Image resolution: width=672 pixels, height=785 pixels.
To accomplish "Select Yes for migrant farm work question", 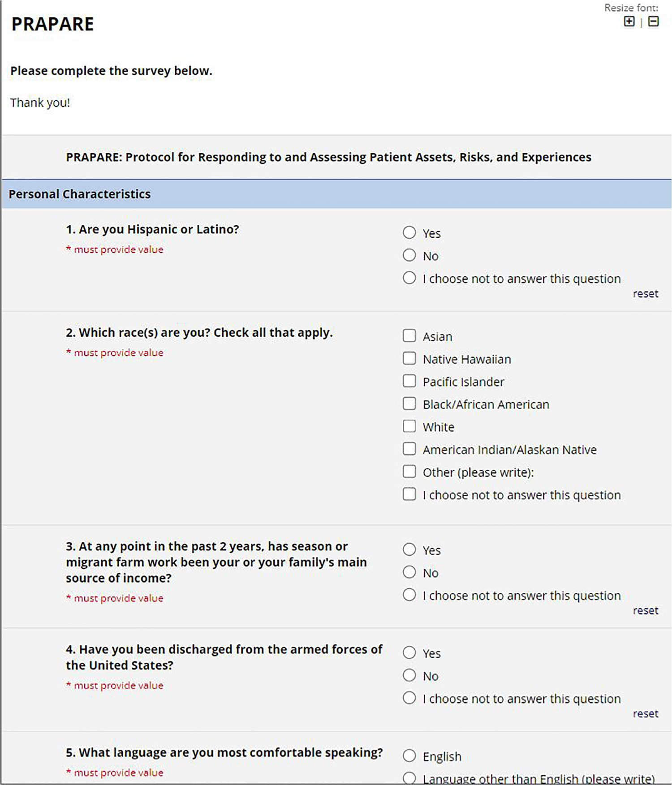I will tap(409, 549).
